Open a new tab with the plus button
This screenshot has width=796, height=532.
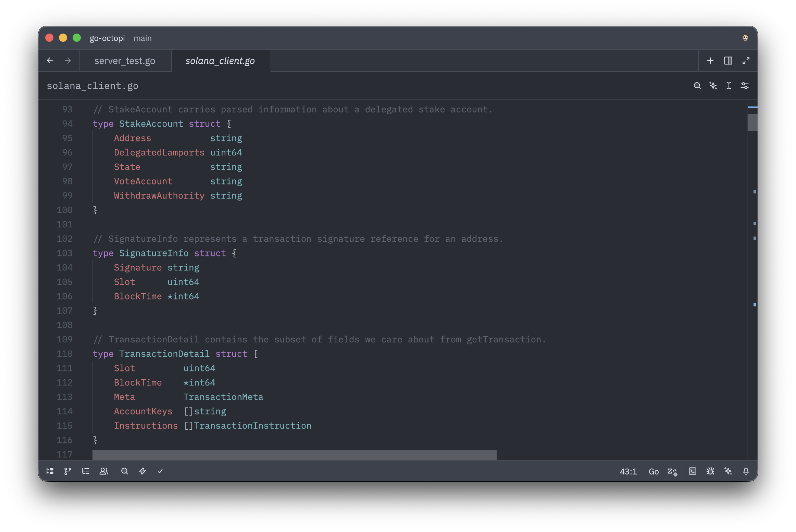click(710, 61)
